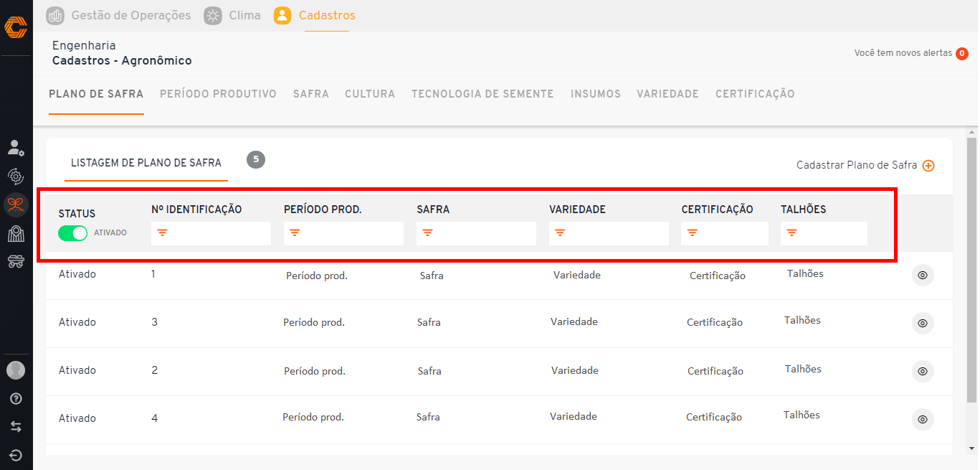
Task: Switch to the Certificação tab
Action: coord(755,94)
